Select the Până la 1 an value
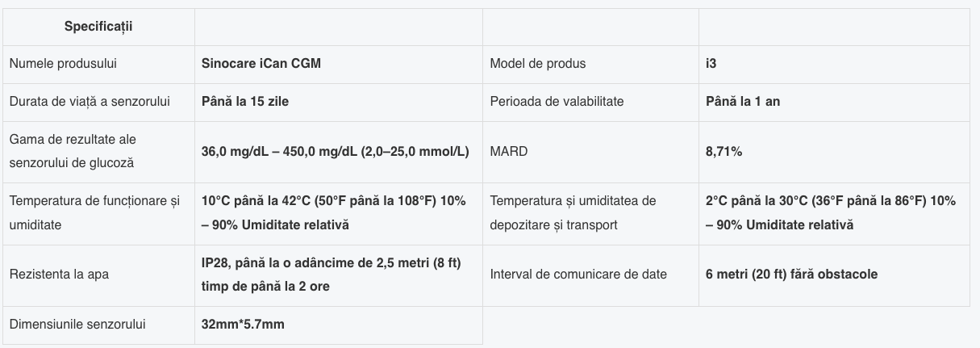 point(742,101)
